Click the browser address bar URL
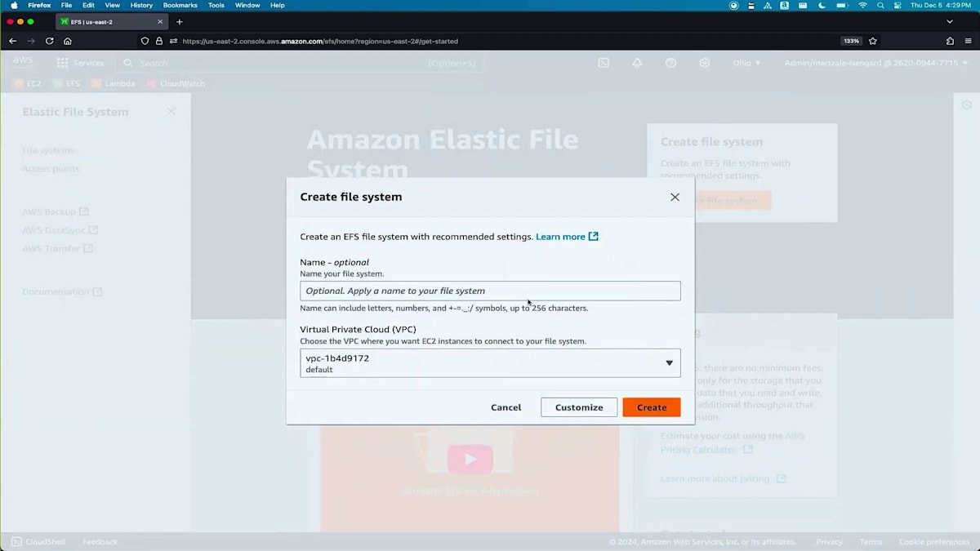The image size is (980, 551). (x=320, y=41)
